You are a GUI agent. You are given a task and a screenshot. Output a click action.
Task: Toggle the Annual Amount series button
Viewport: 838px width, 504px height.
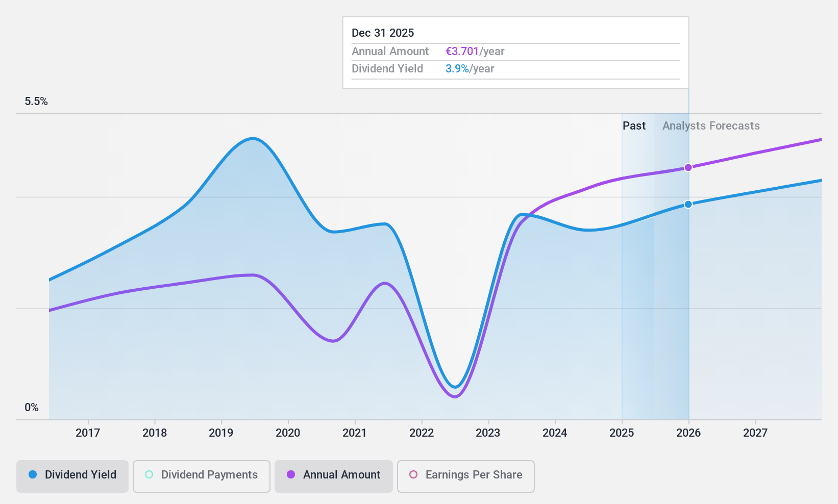[x=334, y=476]
